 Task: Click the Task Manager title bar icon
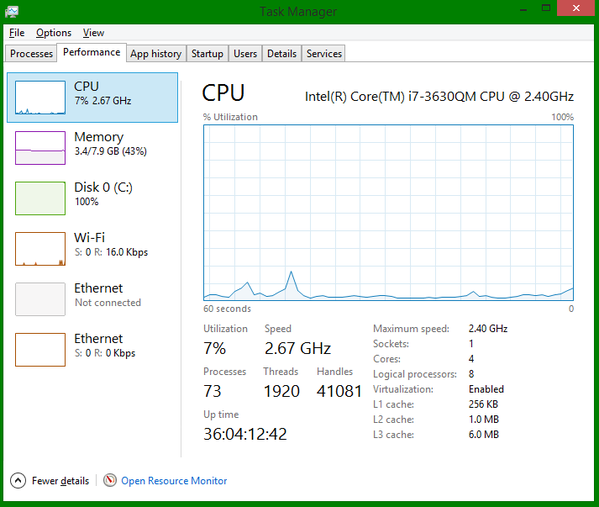(x=12, y=11)
